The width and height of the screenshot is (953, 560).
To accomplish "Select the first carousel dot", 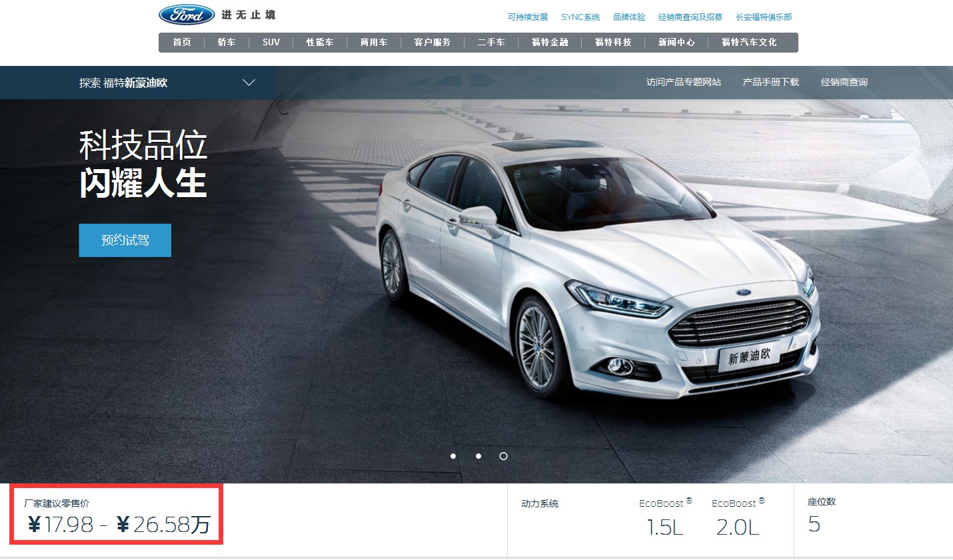I will pos(453,456).
